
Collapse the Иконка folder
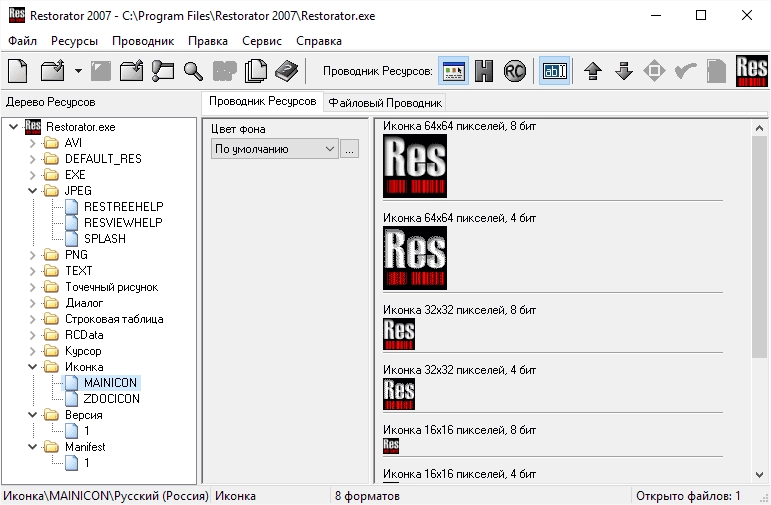pyautogui.click(x=32, y=367)
